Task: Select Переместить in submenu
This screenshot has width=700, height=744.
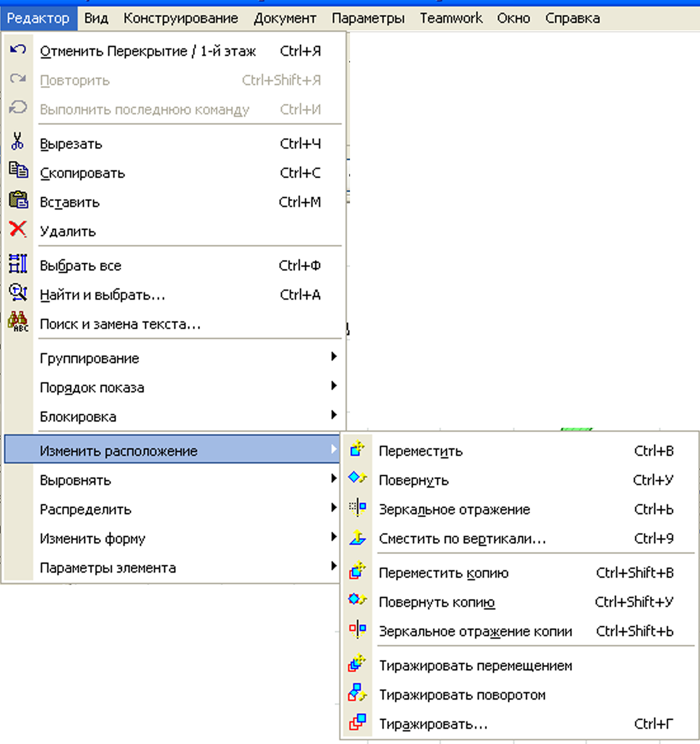Action: click(520, 451)
